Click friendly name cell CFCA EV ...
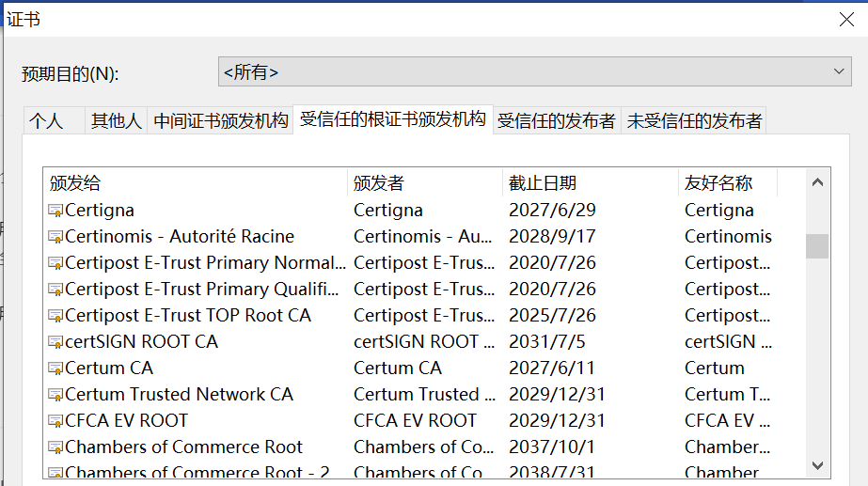 [x=727, y=421]
